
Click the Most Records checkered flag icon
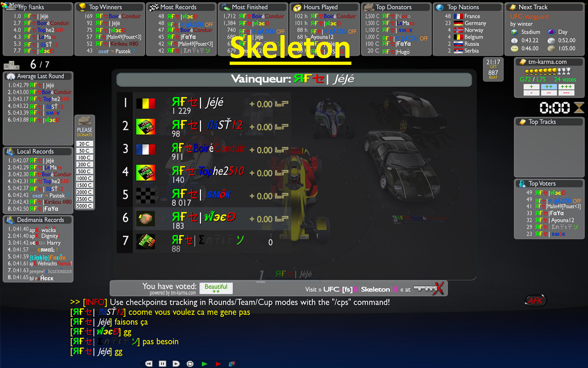[x=154, y=7]
